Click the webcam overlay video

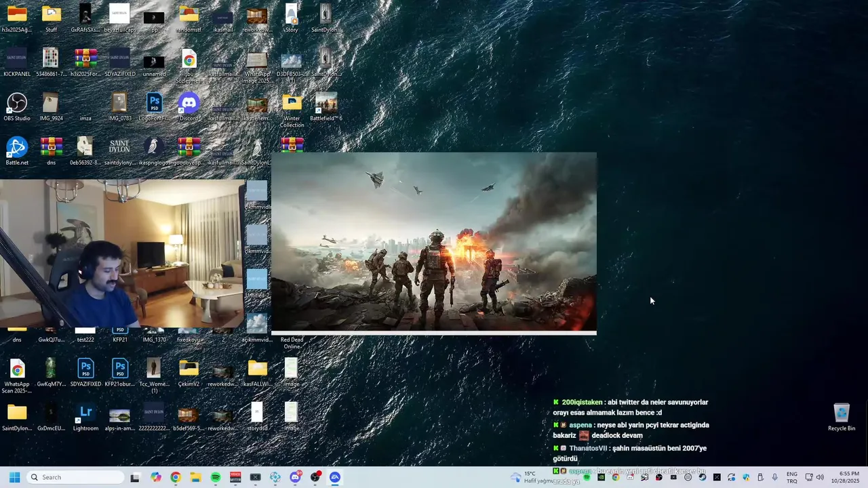[122, 253]
